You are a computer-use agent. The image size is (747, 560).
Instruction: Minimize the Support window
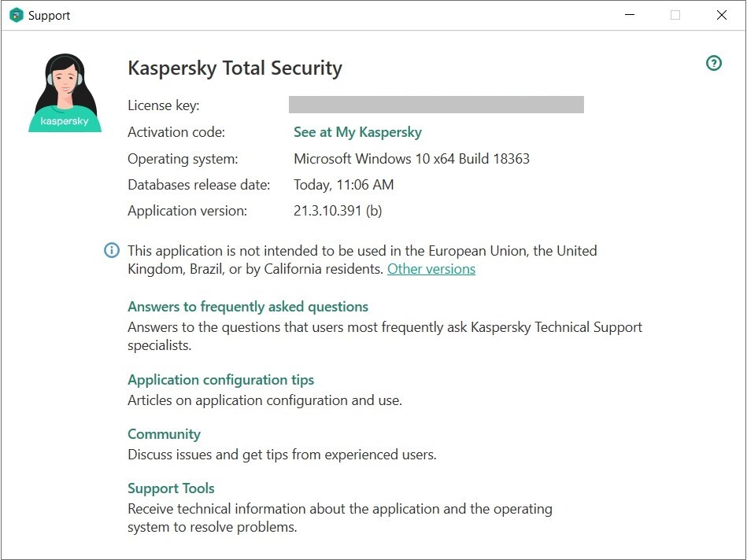tap(629, 15)
